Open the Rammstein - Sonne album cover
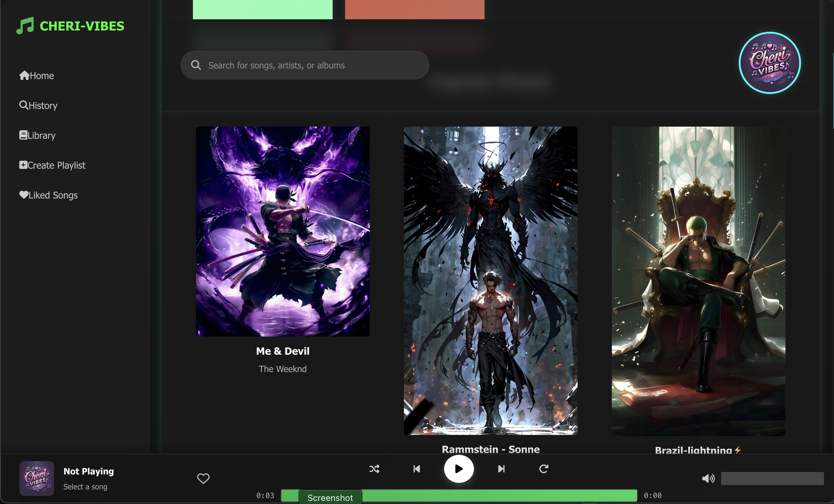 click(x=490, y=281)
